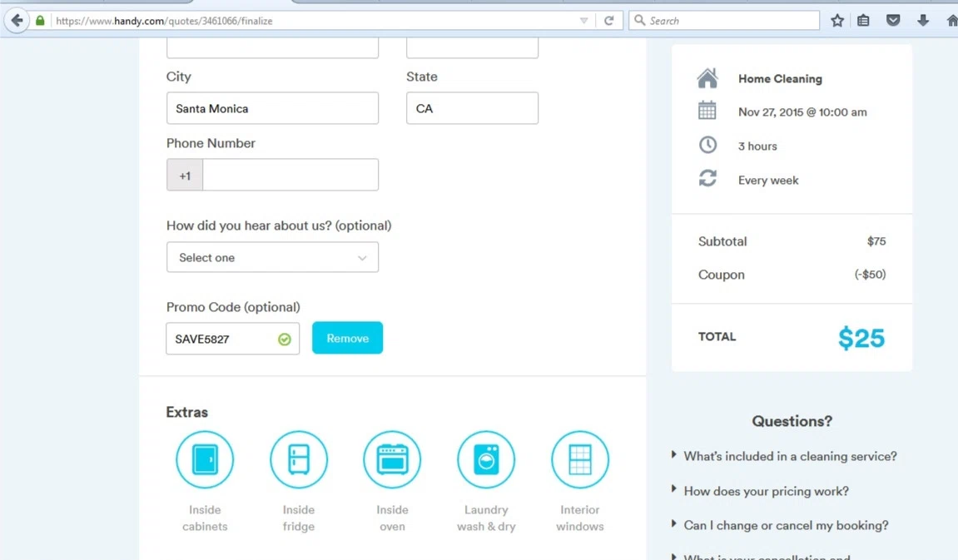Click the Extras section heading
This screenshot has width=958, height=560.
[187, 412]
